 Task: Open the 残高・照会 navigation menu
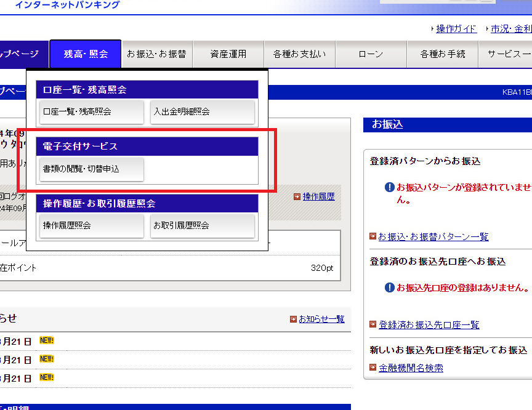point(86,54)
